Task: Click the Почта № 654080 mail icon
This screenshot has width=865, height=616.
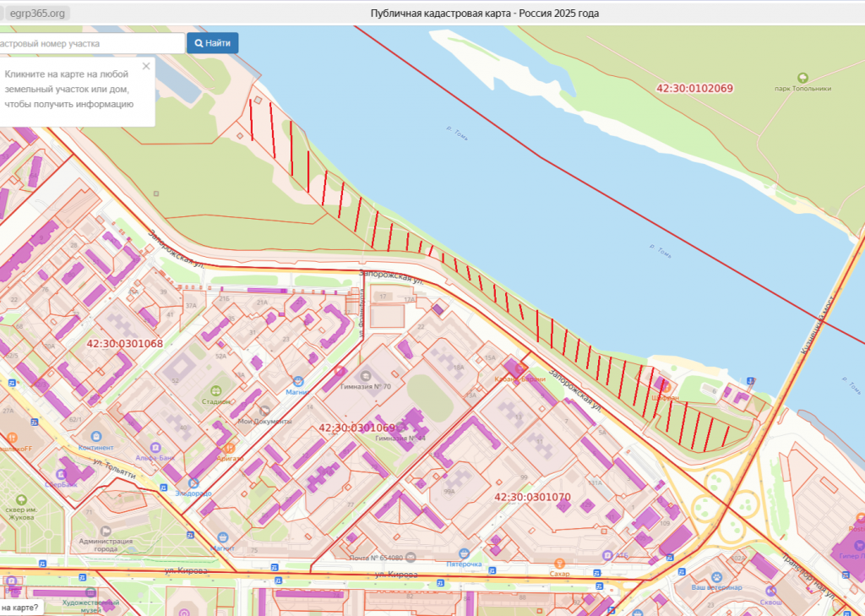Action: tap(411, 558)
